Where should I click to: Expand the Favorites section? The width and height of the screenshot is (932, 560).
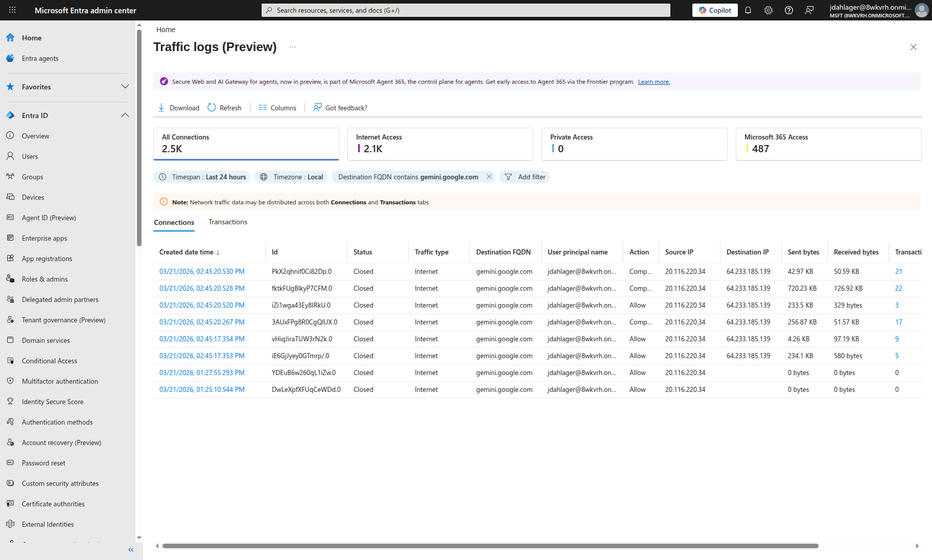click(x=125, y=87)
